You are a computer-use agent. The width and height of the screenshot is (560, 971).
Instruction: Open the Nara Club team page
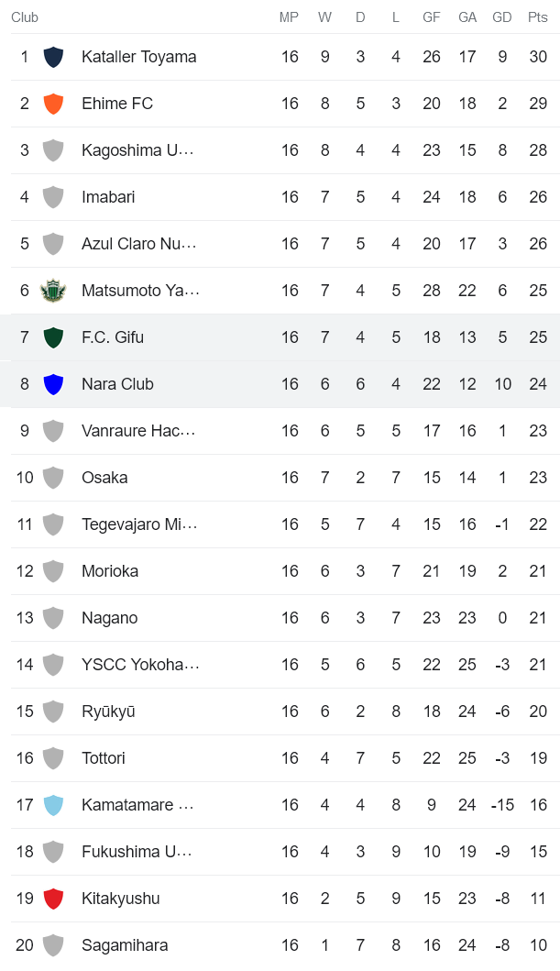[x=117, y=383]
